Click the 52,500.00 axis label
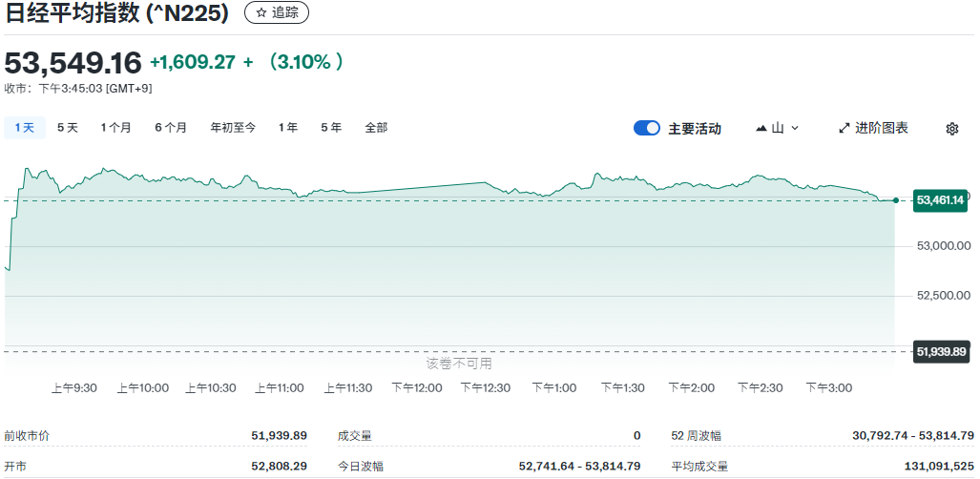The image size is (980, 479). 944,295
